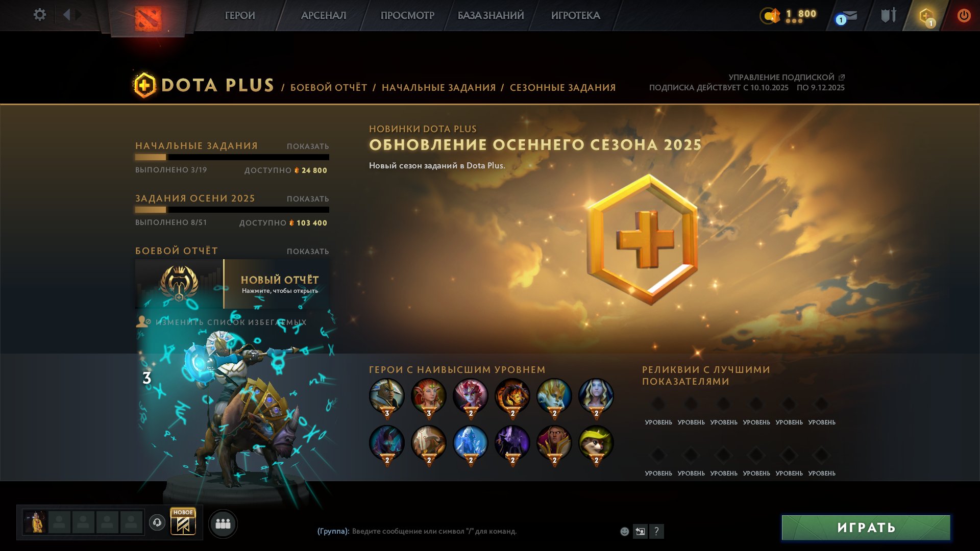Show ЗАДАНИЯ ОСЕНИ 2025 via ПОКАЗАТЬ
This screenshot has width=980, height=551.
pyautogui.click(x=308, y=199)
